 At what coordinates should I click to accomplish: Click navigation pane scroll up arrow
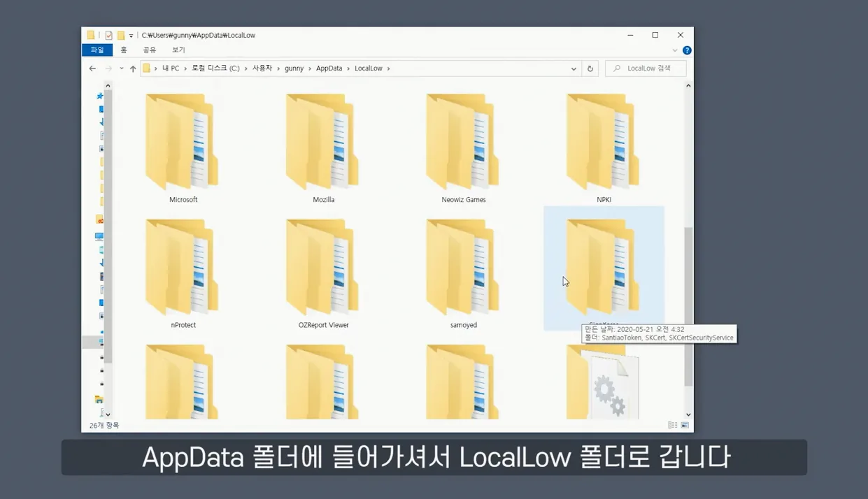click(108, 86)
